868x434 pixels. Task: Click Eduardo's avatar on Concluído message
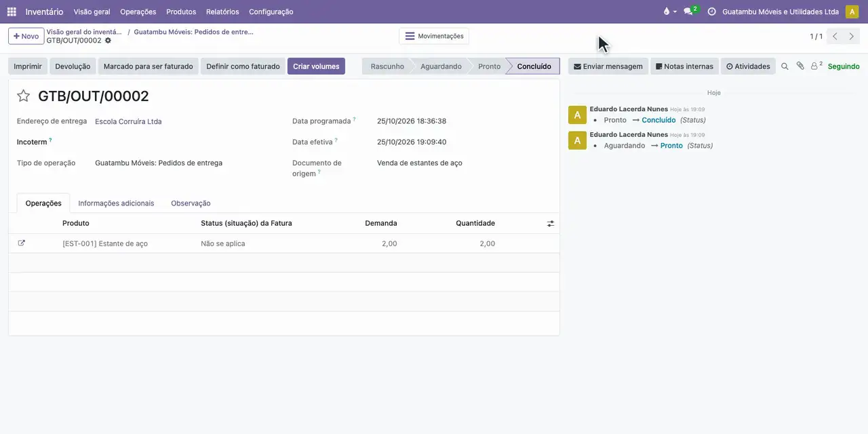(x=577, y=115)
